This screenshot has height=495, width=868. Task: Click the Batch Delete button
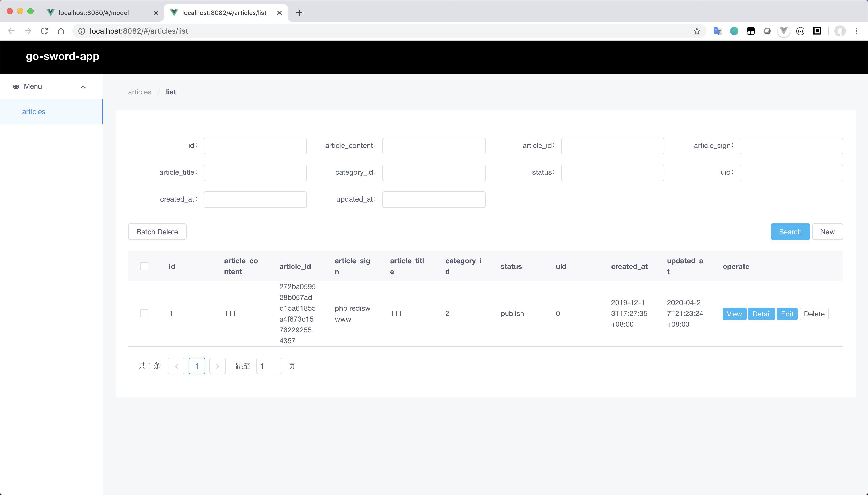point(157,232)
